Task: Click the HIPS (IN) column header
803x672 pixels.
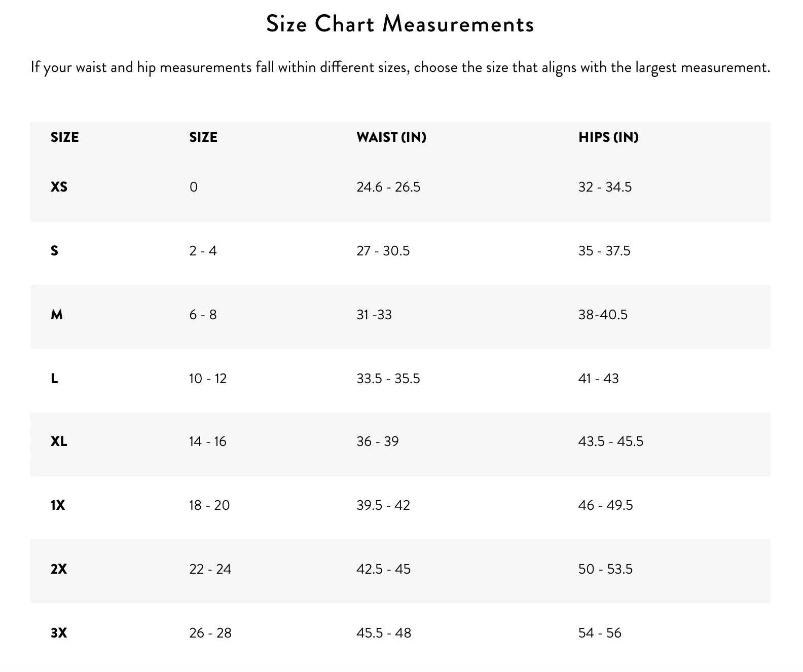Action: tap(608, 137)
